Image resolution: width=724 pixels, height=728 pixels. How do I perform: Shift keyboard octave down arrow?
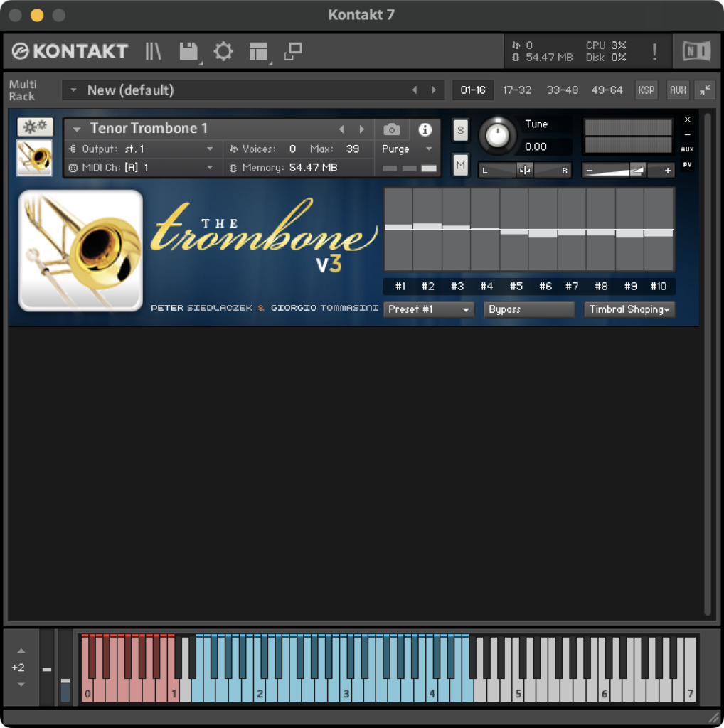coord(21,684)
